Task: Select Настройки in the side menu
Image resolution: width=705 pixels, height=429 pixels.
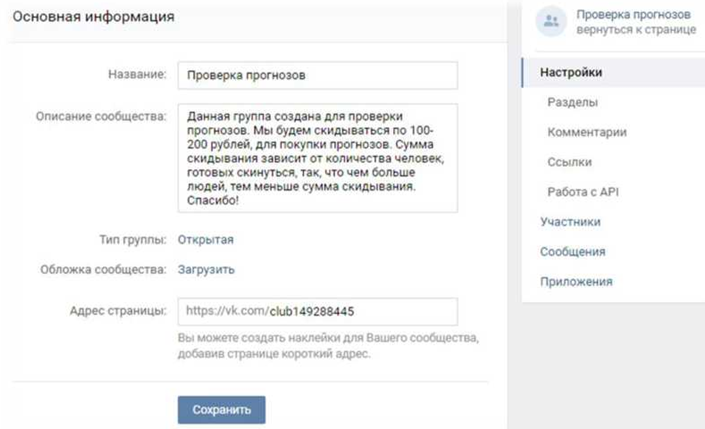Action: (571, 72)
